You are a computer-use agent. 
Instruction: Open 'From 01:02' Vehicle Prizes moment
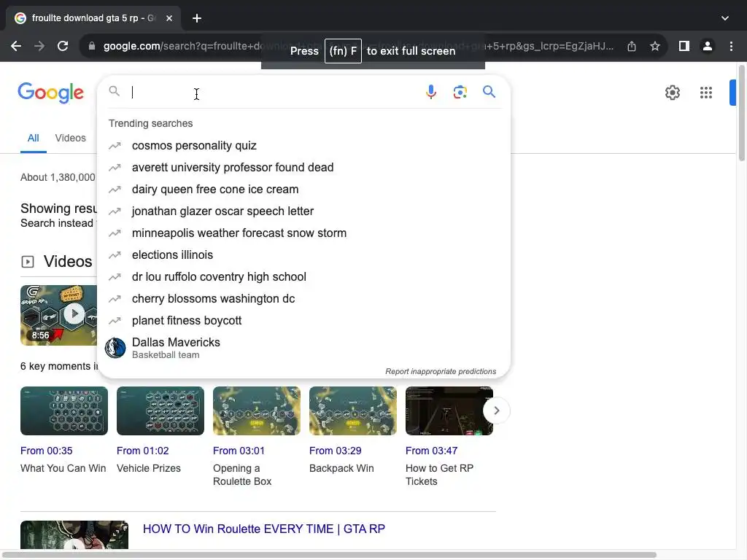[142, 451]
